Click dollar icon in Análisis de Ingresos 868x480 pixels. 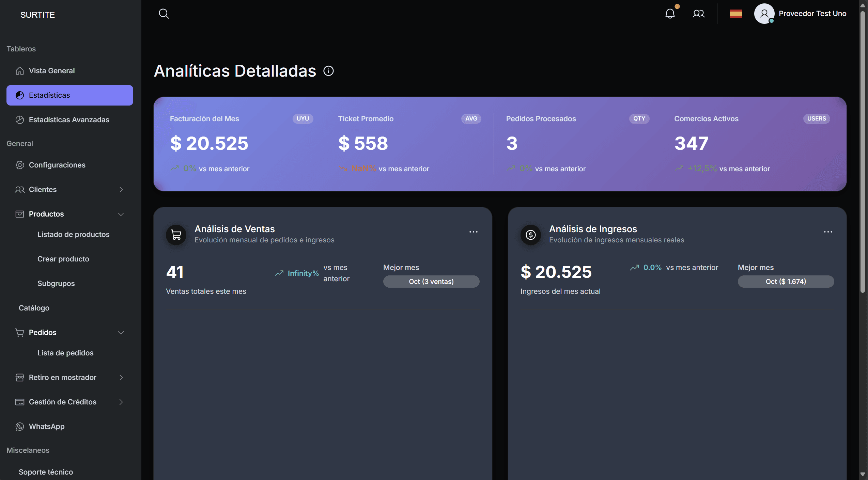pyautogui.click(x=530, y=235)
